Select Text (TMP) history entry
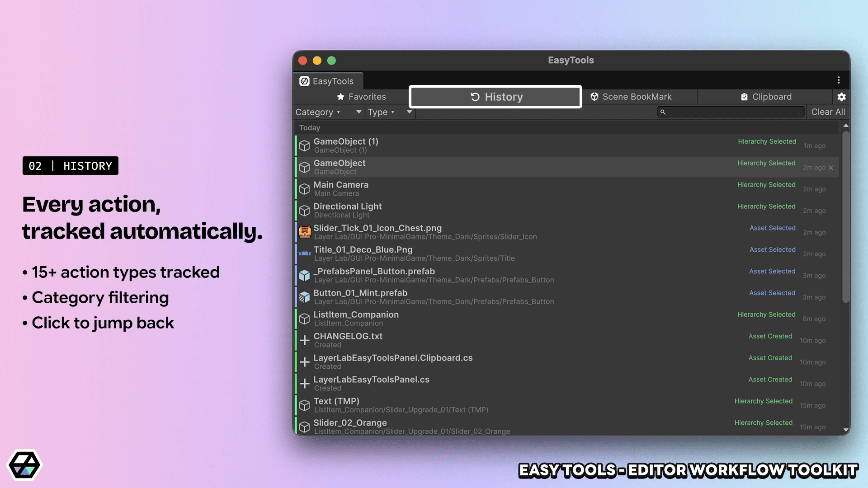The height and width of the screenshot is (488, 868). pyautogui.click(x=567, y=405)
